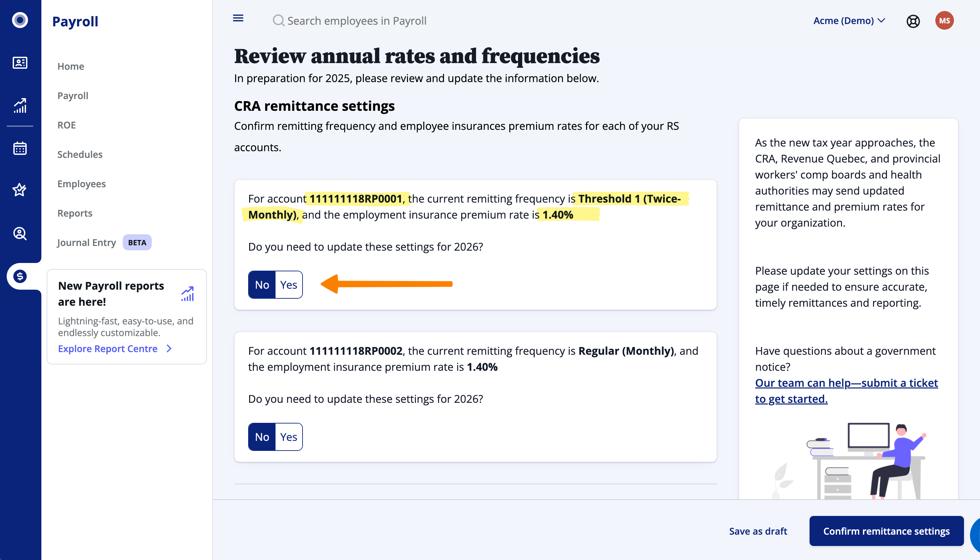Click the Explore Report Centre chevron

pos(169,348)
